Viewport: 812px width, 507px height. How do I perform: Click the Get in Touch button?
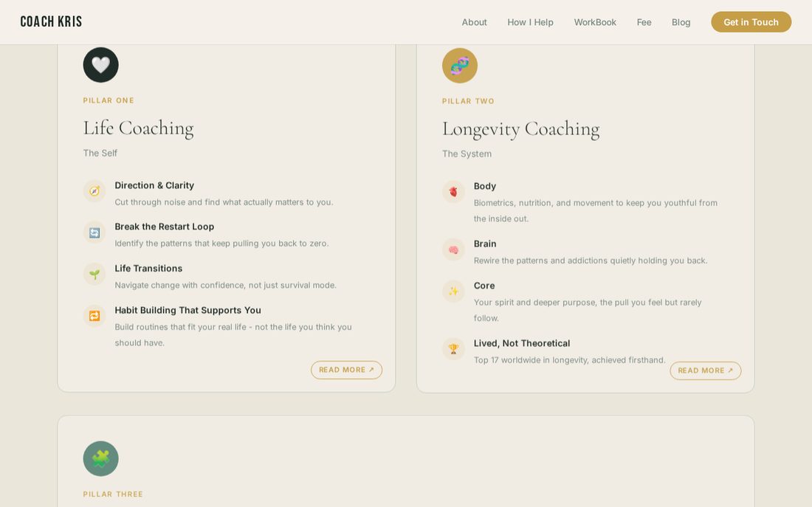(751, 22)
